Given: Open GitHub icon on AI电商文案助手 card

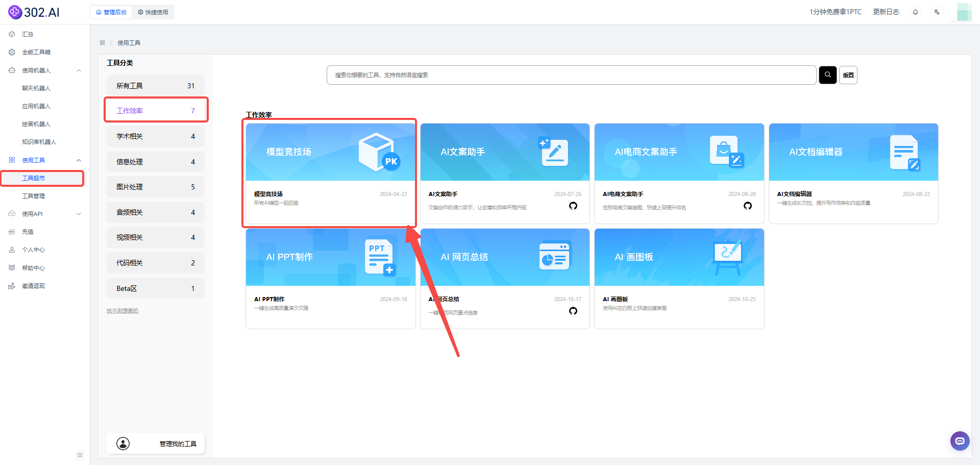Looking at the screenshot, I should pos(748,206).
